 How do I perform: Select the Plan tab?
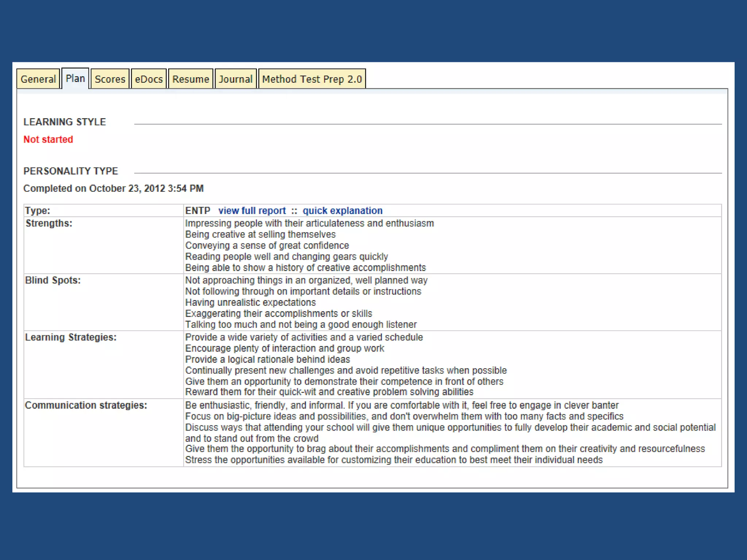point(75,78)
